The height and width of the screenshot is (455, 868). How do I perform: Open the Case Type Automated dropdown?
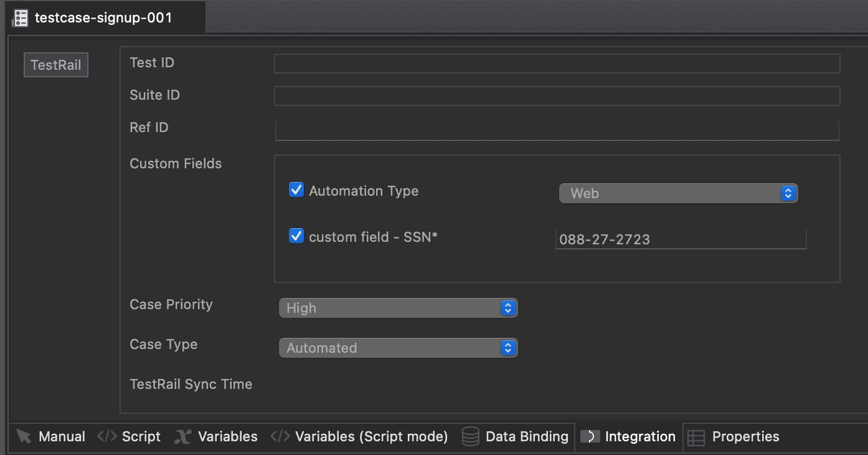click(x=398, y=348)
